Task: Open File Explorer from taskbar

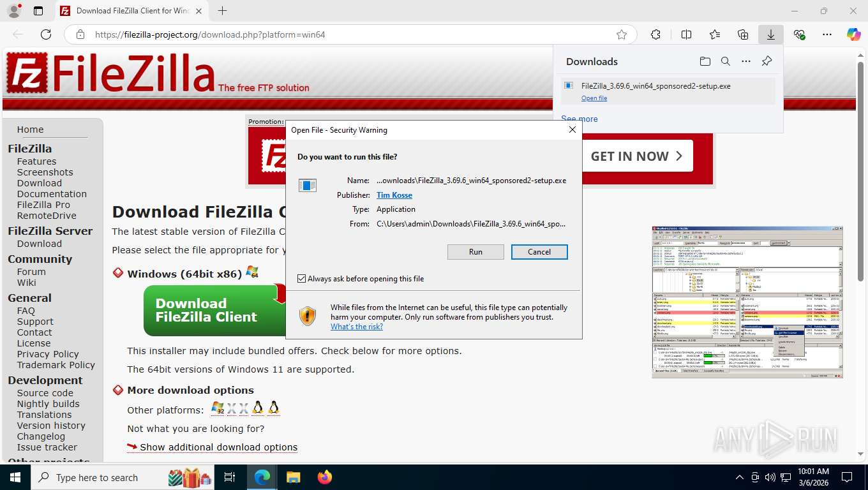Action: click(x=293, y=477)
